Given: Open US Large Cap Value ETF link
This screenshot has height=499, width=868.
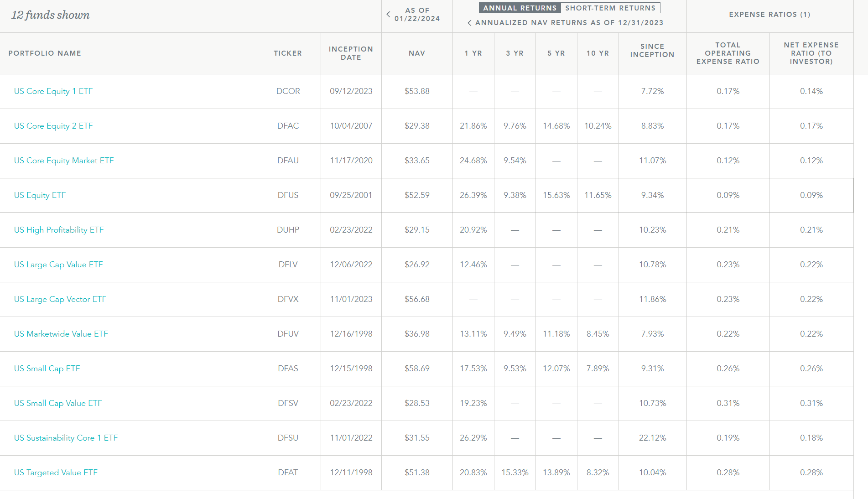Looking at the screenshot, I should pyautogui.click(x=58, y=265).
